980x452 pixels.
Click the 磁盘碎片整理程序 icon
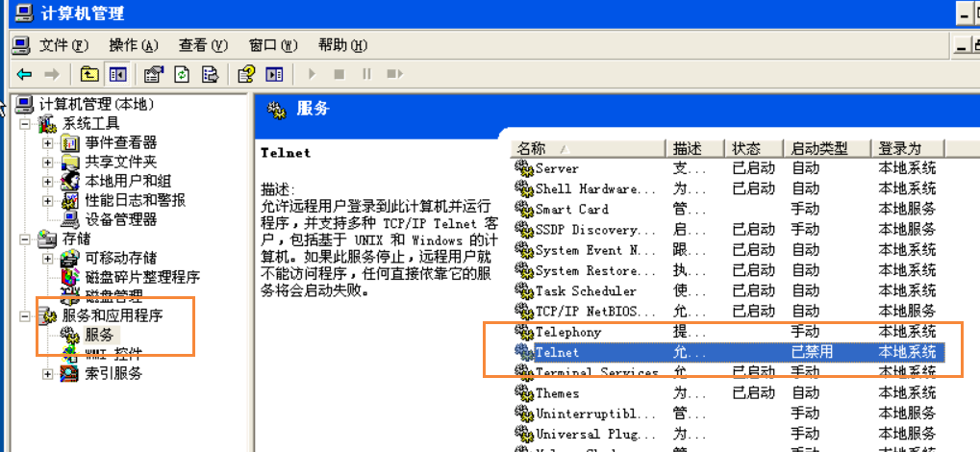point(70,277)
